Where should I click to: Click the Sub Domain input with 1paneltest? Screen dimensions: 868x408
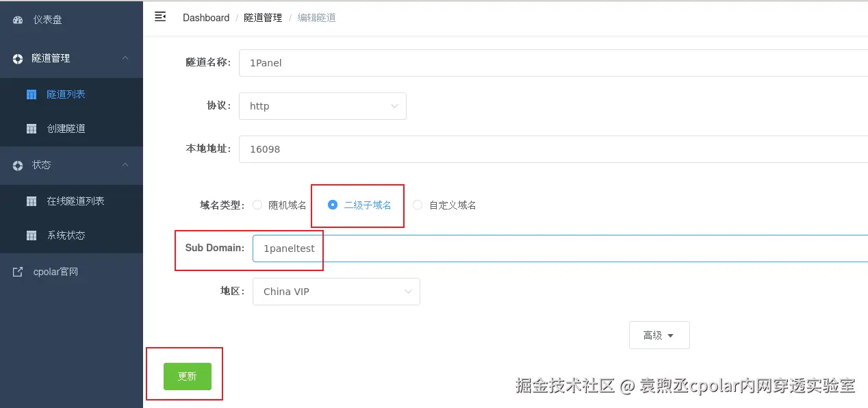[560, 248]
